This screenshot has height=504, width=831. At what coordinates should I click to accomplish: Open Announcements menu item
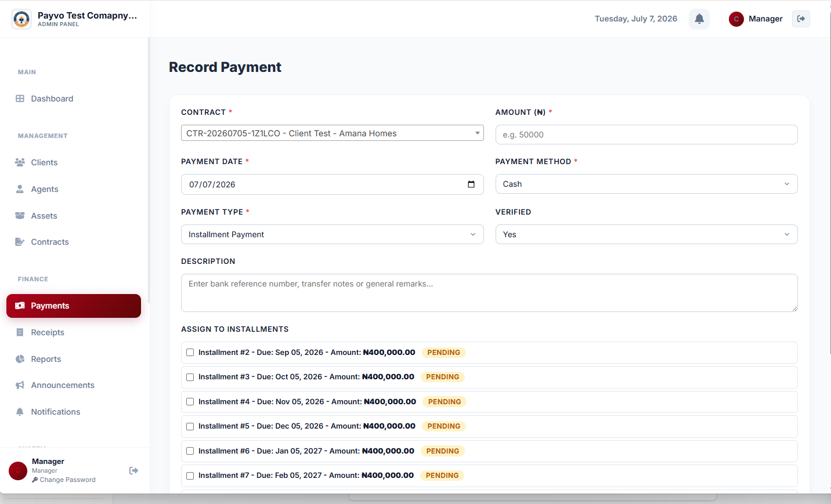[74, 385]
